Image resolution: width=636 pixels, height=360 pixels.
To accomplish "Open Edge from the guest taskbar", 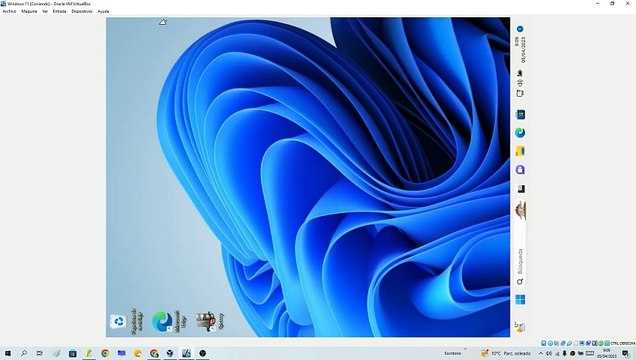I will click(520, 133).
